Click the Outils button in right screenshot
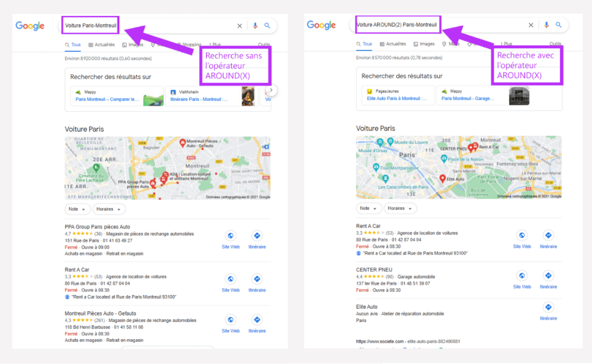The image size is (592, 364). pos(555,44)
